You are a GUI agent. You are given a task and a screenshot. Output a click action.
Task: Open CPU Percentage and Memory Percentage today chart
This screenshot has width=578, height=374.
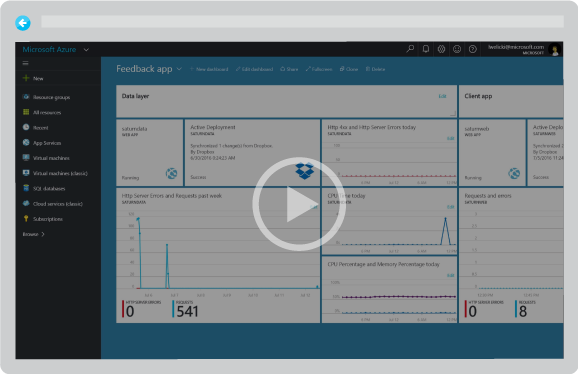(389, 290)
